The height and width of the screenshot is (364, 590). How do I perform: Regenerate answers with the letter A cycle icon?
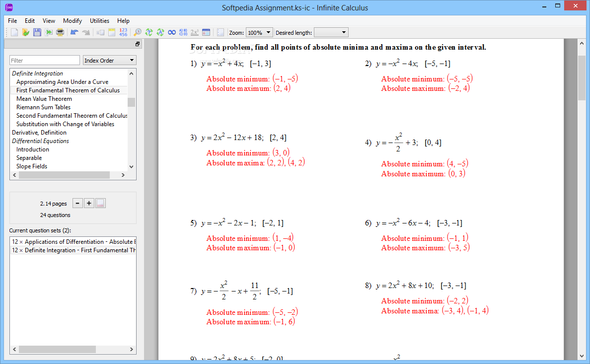(x=160, y=32)
